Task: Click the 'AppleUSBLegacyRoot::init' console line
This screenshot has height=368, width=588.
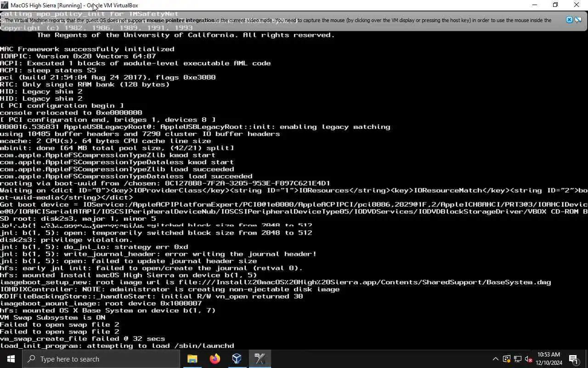Action: pyautogui.click(x=195, y=127)
